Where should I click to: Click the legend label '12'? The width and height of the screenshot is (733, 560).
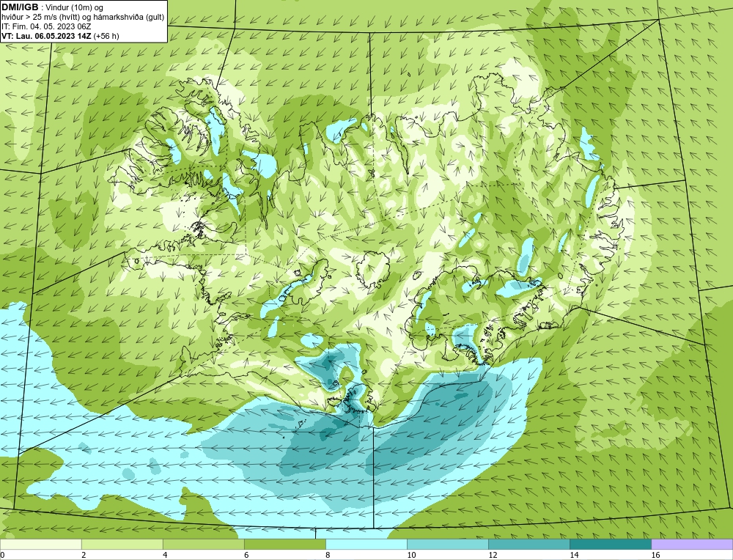(x=493, y=555)
